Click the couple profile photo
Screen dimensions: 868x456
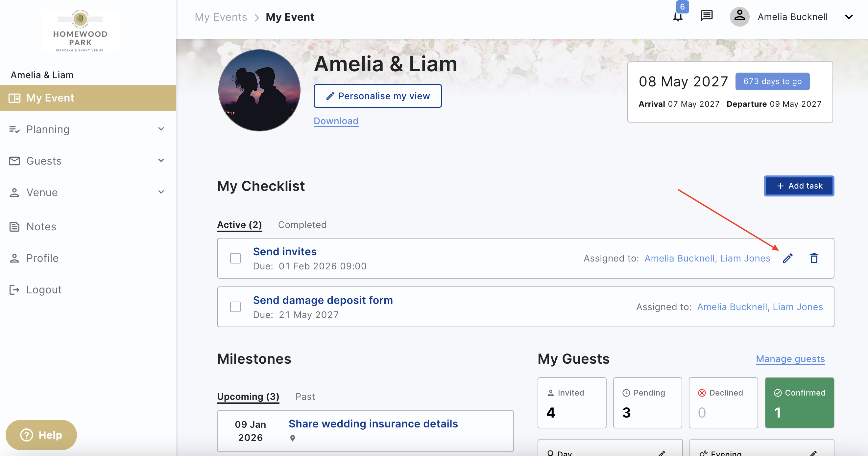point(259,90)
